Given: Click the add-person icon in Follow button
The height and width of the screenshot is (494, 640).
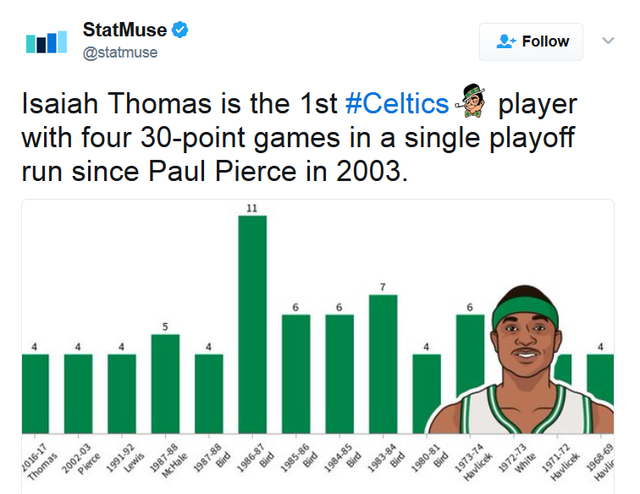Looking at the screenshot, I should coord(506,41).
